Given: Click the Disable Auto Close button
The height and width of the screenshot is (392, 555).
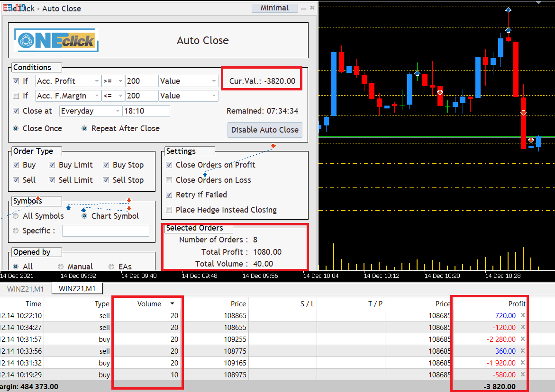Looking at the screenshot, I should click(x=265, y=130).
